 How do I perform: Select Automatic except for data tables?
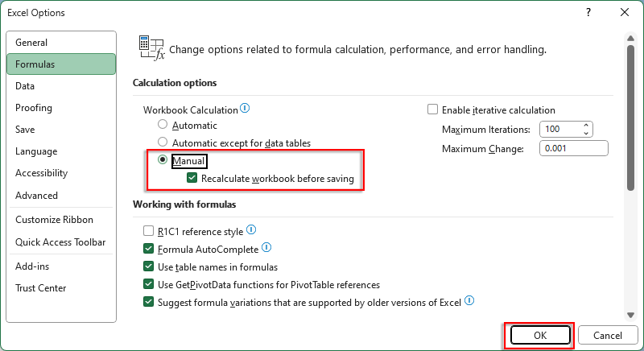pyautogui.click(x=163, y=142)
